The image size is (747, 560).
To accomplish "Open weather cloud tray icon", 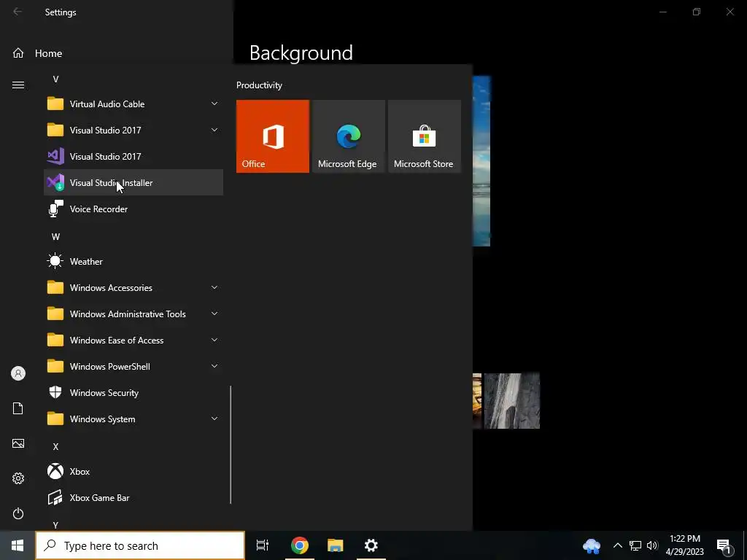I will pos(592,545).
